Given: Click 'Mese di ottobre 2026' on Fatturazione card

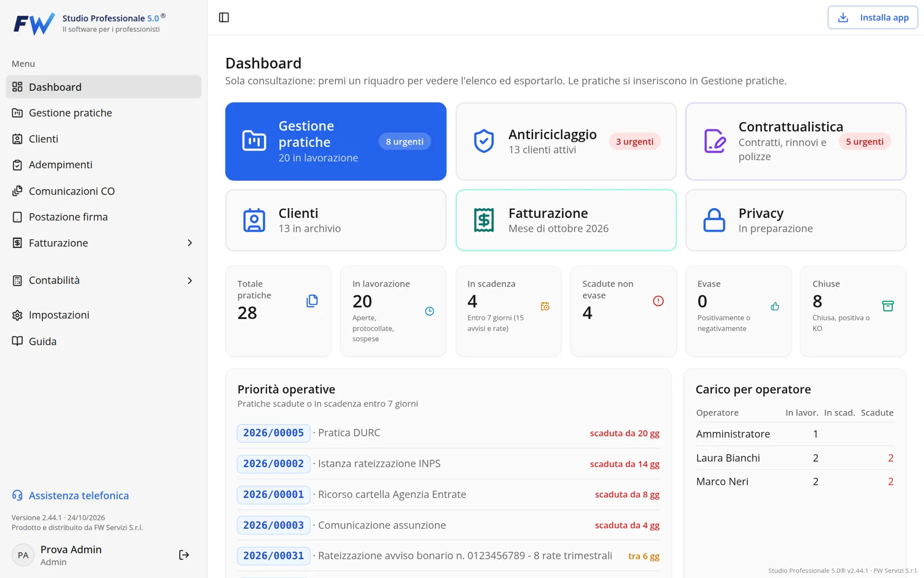Looking at the screenshot, I should pos(558,228).
